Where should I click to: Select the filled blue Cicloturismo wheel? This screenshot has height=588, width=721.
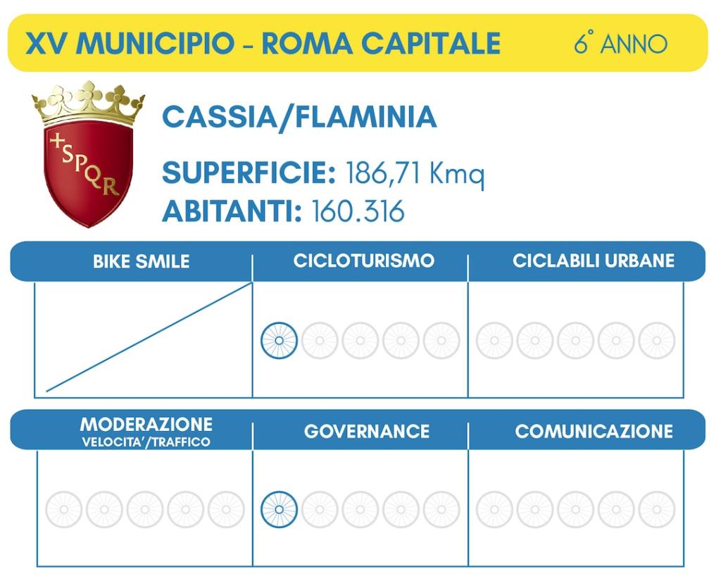(279, 341)
